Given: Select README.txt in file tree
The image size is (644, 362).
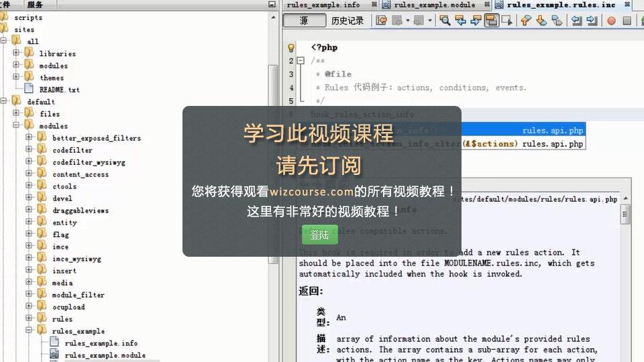Looking at the screenshot, I should click(x=59, y=89).
